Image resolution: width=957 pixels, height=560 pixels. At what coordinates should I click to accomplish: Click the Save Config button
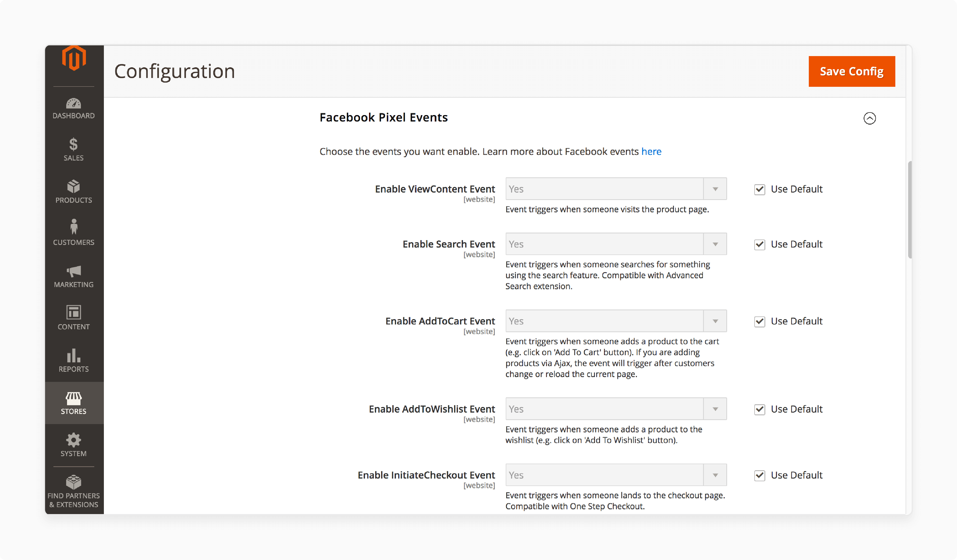pos(852,71)
